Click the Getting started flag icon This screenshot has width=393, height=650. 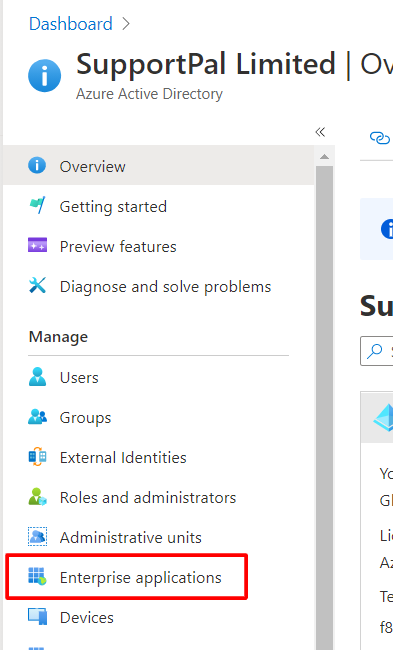click(x=37, y=205)
